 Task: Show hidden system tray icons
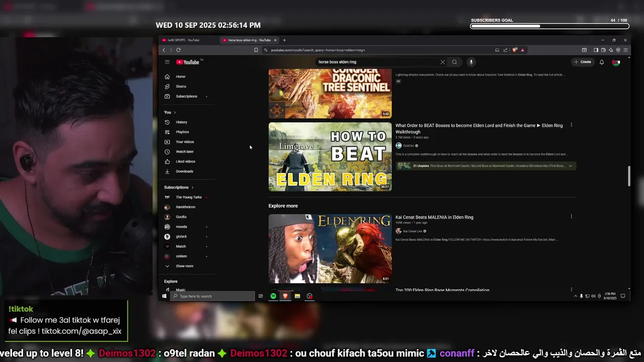[575, 296]
